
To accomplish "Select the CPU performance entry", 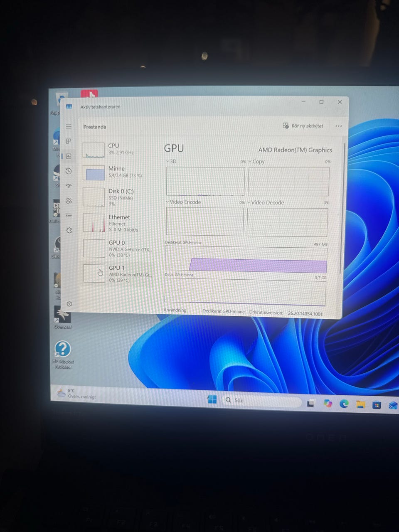I will pos(118,150).
